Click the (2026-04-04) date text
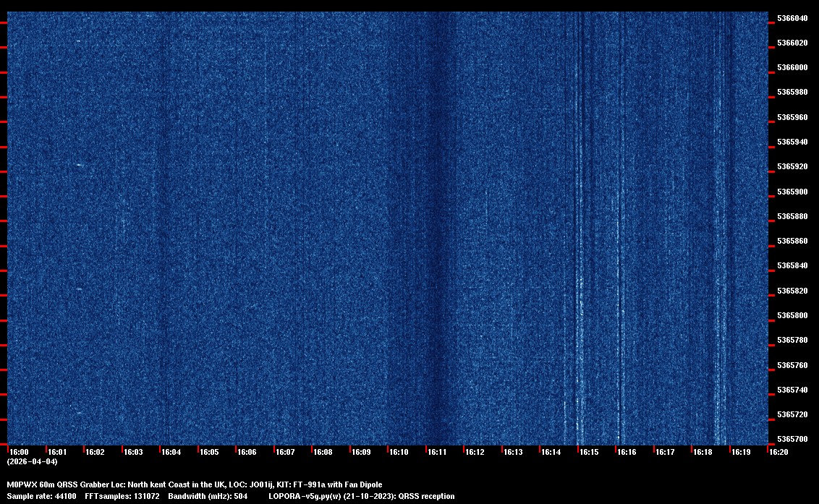Screen dimensions: 819x504 (x=32, y=461)
